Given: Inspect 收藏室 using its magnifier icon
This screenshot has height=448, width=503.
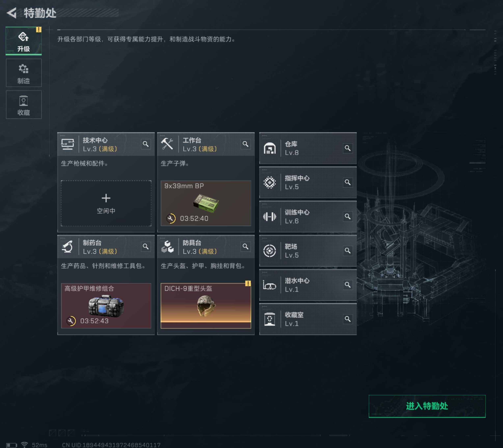Looking at the screenshot, I should click(x=348, y=319).
